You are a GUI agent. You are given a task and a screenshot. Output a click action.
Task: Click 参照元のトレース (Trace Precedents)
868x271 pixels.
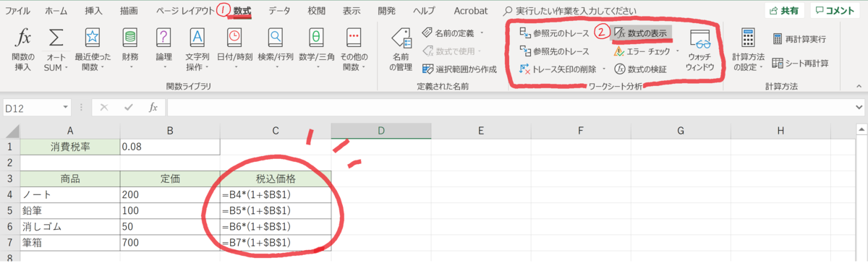554,33
